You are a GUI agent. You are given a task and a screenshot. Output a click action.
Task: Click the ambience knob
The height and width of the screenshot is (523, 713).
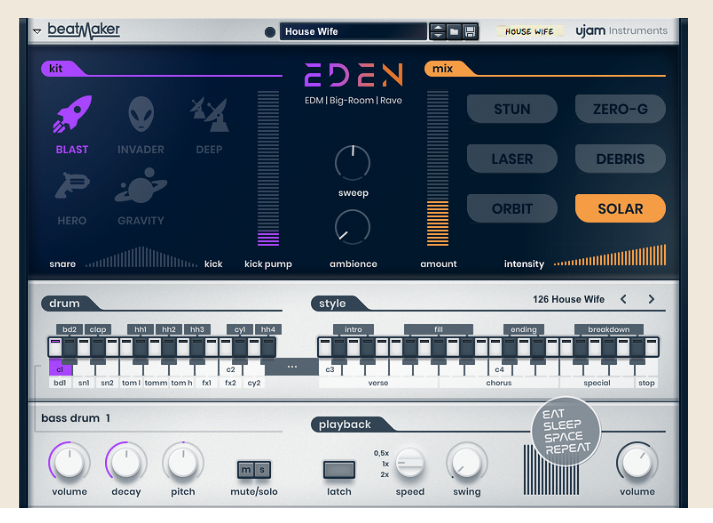[353, 227]
